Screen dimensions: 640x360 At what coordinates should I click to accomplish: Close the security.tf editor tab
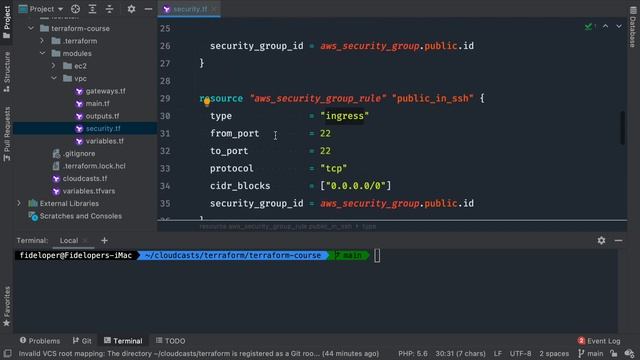[214, 9]
